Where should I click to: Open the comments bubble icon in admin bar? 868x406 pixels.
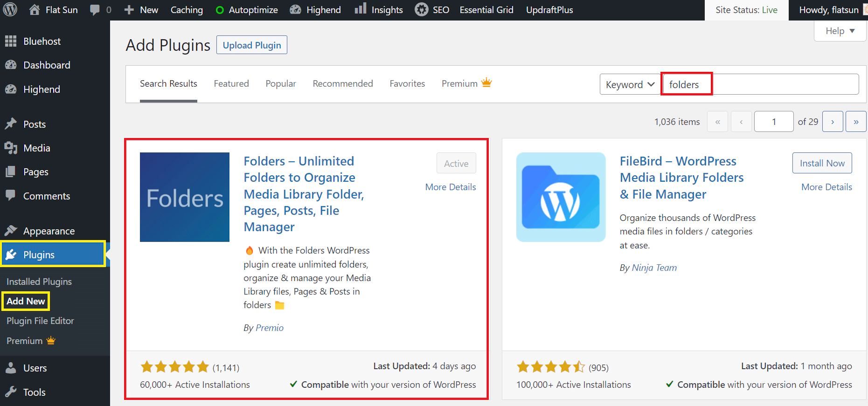(95, 10)
